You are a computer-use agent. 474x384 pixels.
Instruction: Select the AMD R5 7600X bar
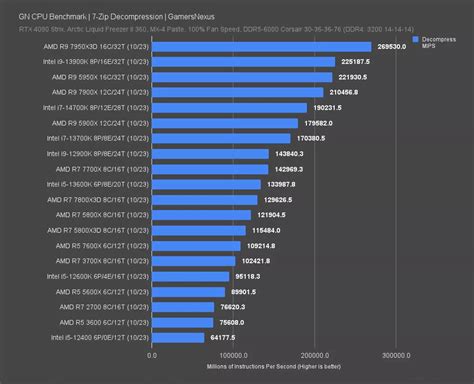pyautogui.click(x=196, y=246)
